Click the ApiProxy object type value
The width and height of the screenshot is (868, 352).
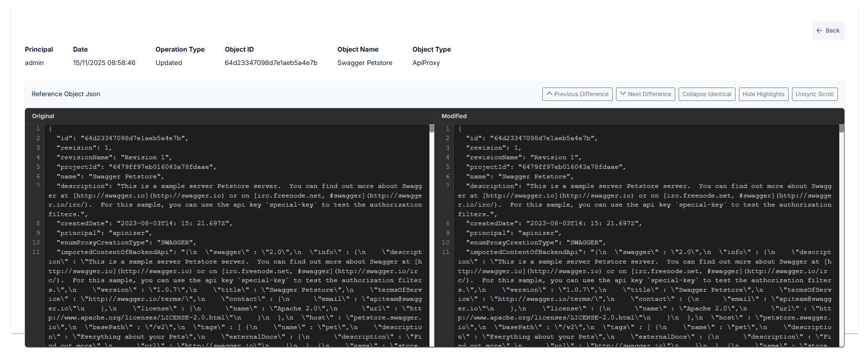click(x=426, y=63)
